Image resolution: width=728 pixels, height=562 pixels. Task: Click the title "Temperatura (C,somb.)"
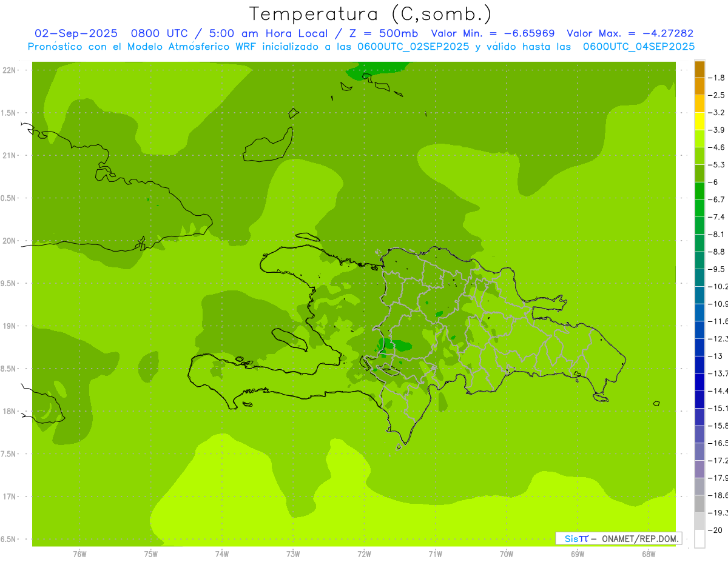pos(370,14)
